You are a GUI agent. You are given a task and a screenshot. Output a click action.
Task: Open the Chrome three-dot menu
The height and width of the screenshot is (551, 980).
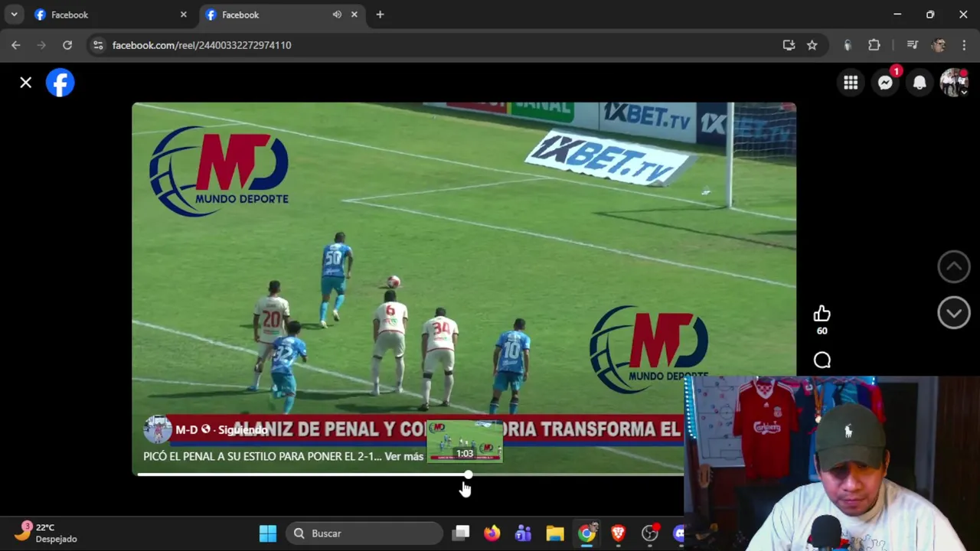coord(963,45)
